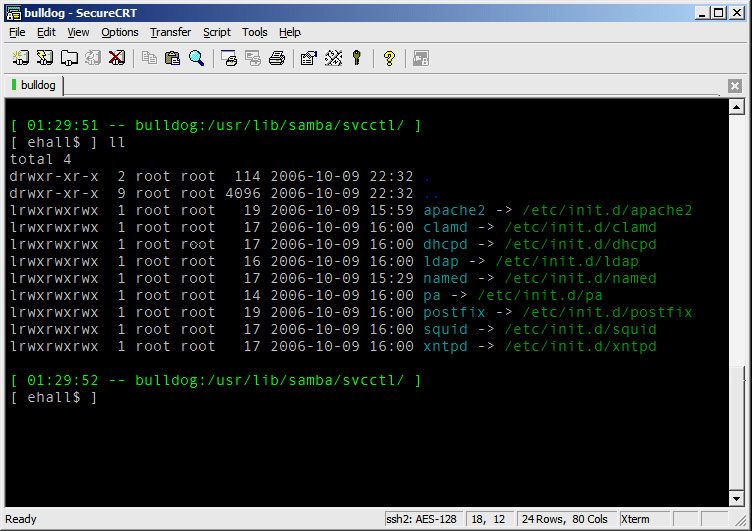
Task: Click the key icon for public key
Action: tap(356, 58)
